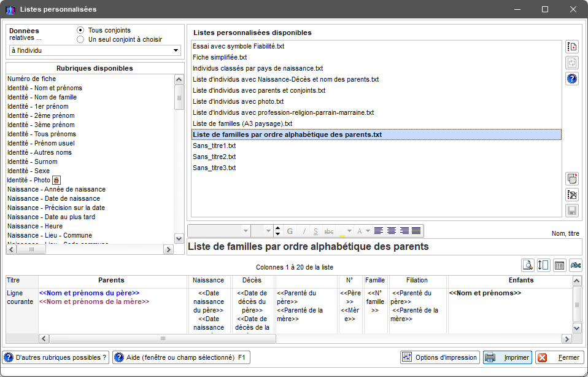Open the font color dropdown
588x377 pixels.
(x=368, y=231)
